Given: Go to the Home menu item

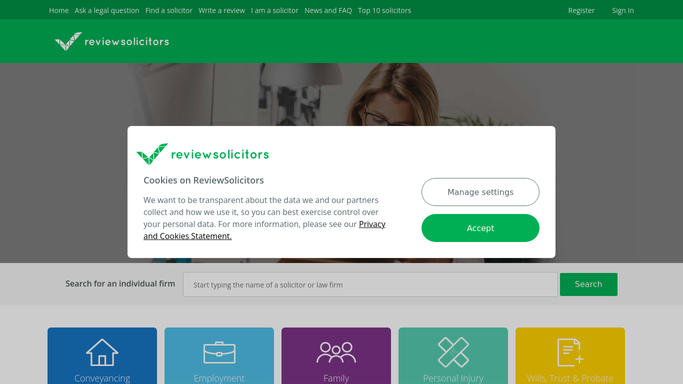Looking at the screenshot, I should click(x=58, y=10).
